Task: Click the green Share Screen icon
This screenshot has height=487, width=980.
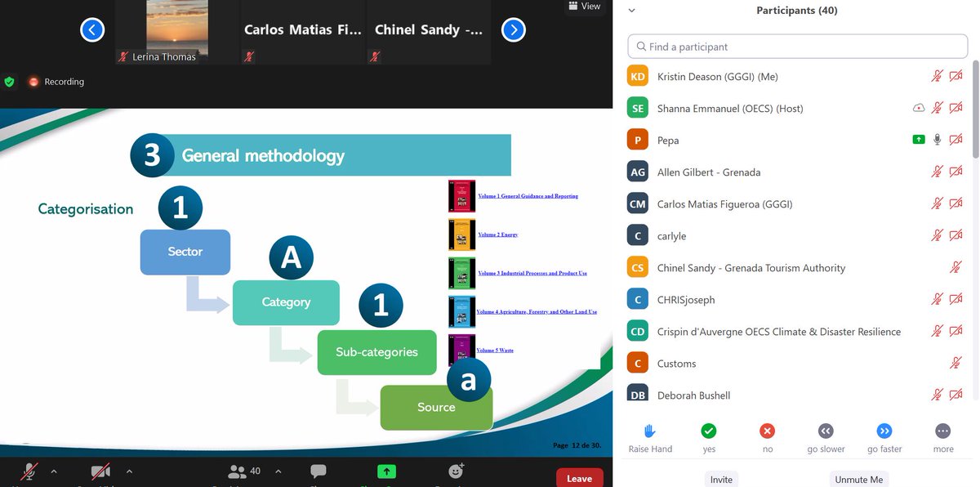Action: click(386, 471)
